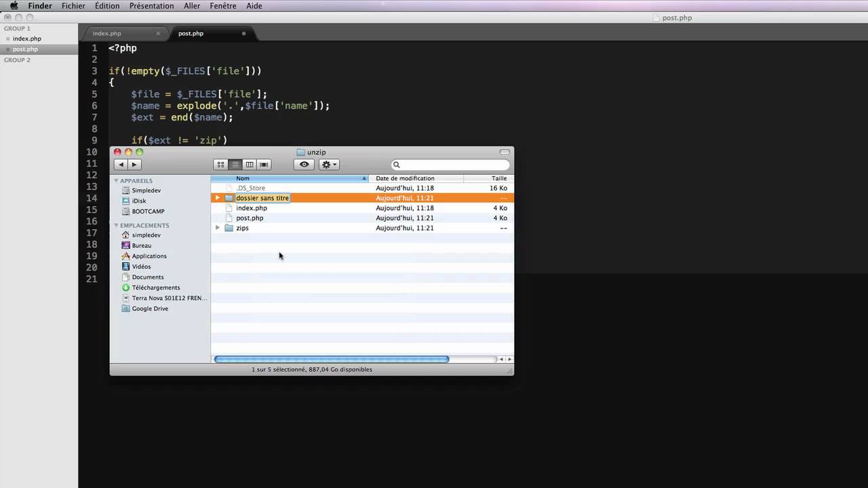Open simpledev home folder in sidebar
The image size is (868, 488).
(146, 235)
